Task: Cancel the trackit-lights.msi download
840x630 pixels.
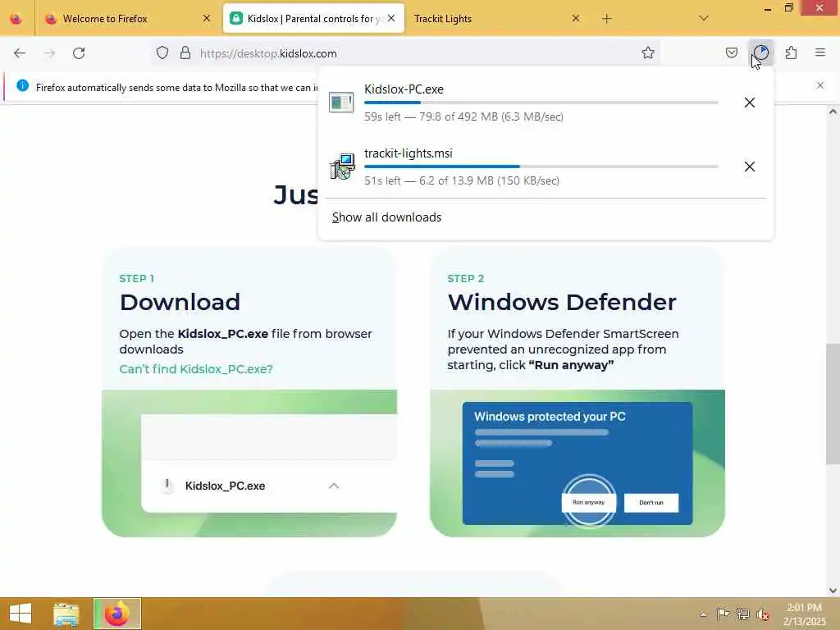Action: pos(750,167)
